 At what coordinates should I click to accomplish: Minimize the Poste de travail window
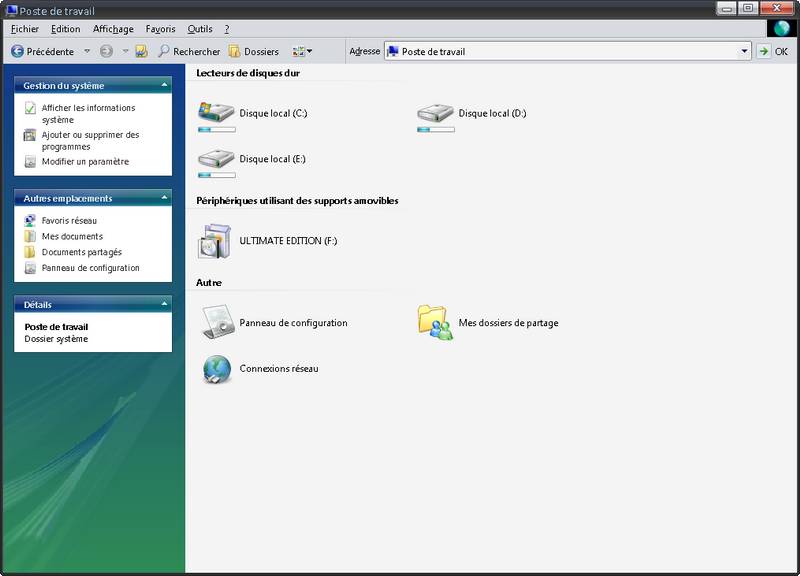tap(727, 8)
